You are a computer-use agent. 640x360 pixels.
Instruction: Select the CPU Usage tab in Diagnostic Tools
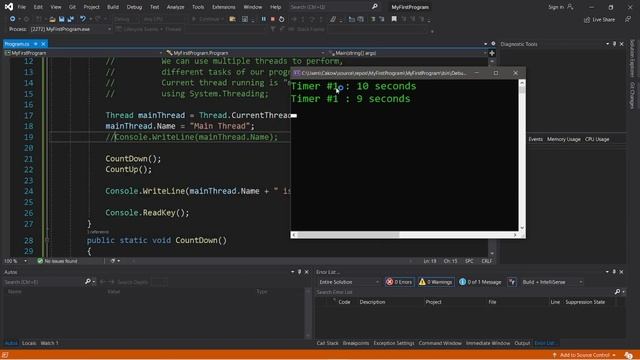click(x=597, y=139)
